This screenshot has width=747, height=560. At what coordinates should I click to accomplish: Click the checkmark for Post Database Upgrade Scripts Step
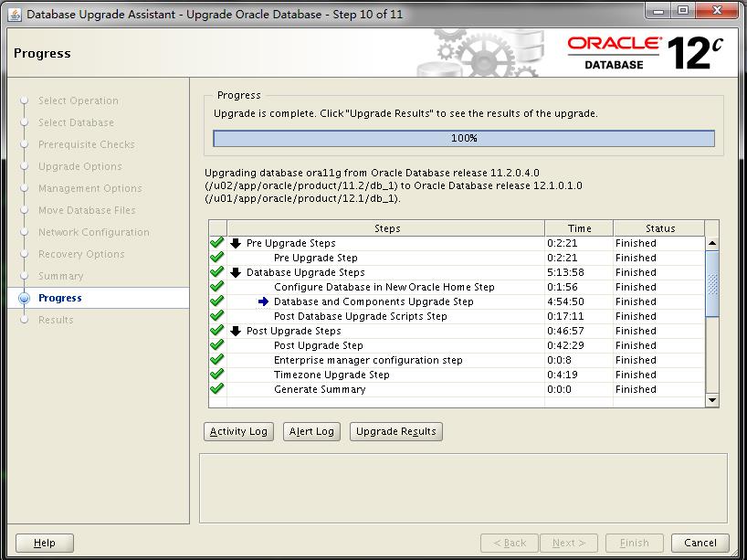click(x=217, y=316)
